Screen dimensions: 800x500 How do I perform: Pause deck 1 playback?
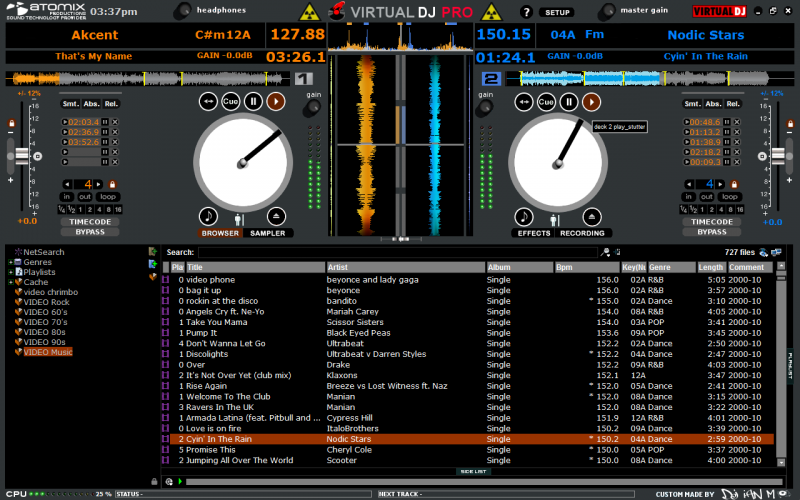[x=253, y=102]
